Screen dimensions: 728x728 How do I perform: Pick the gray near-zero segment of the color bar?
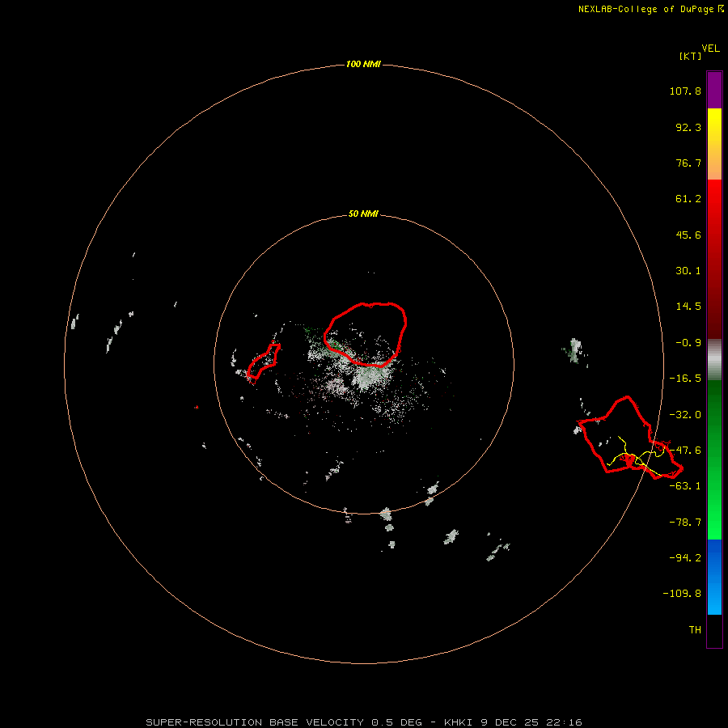714,360
